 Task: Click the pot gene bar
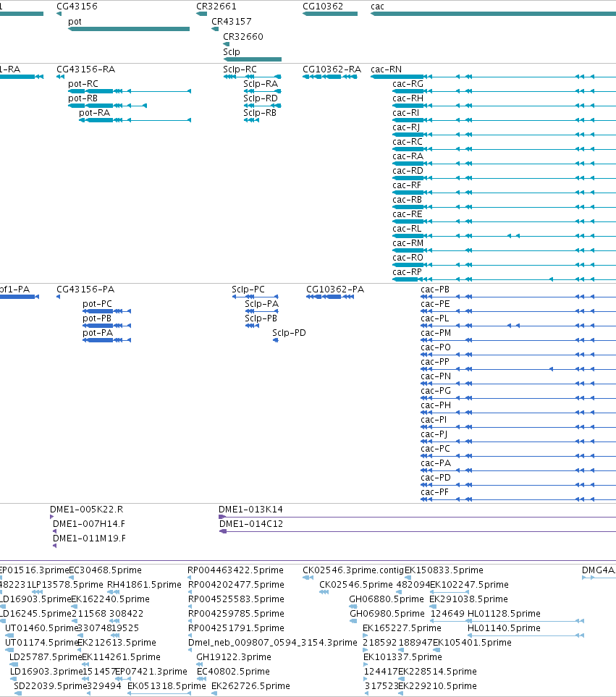[128, 29]
